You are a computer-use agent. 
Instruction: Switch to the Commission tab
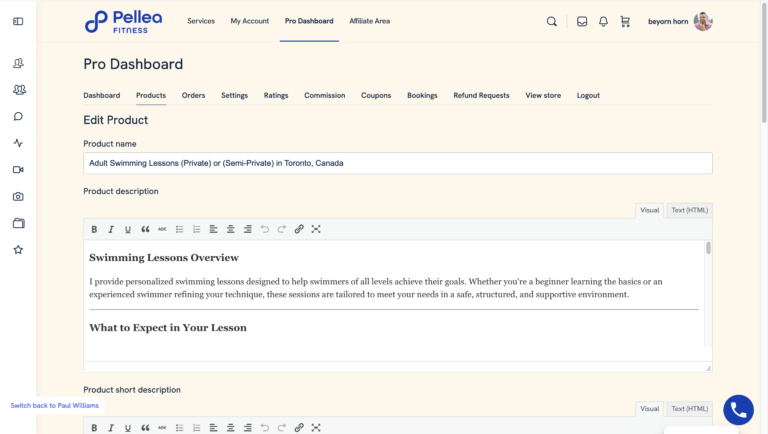(325, 96)
